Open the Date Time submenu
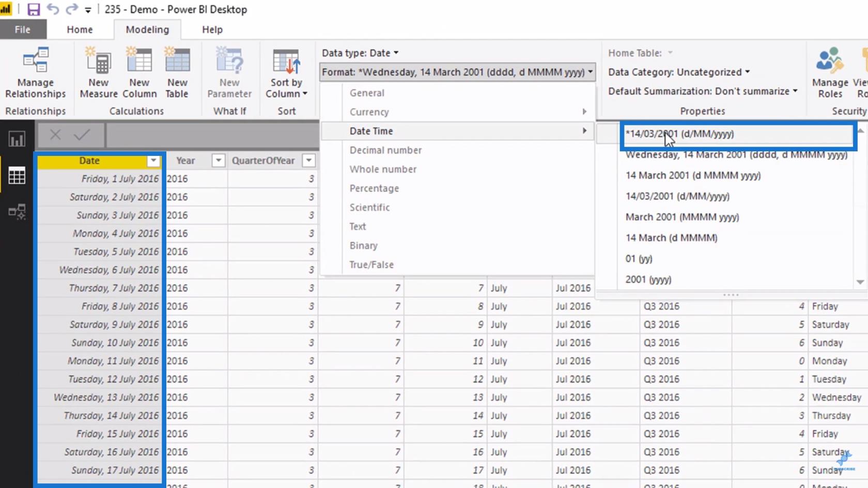 tap(457, 131)
